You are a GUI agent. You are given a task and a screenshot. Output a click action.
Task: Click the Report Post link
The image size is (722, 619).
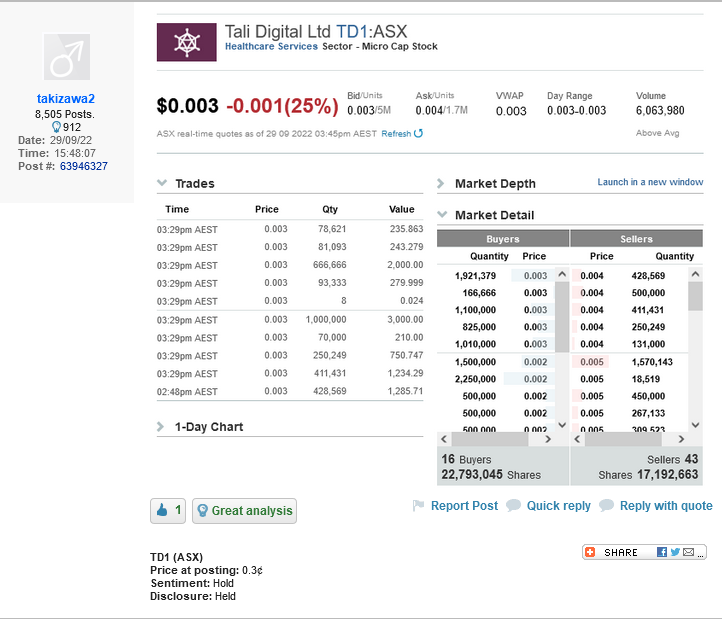(x=464, y=506)
